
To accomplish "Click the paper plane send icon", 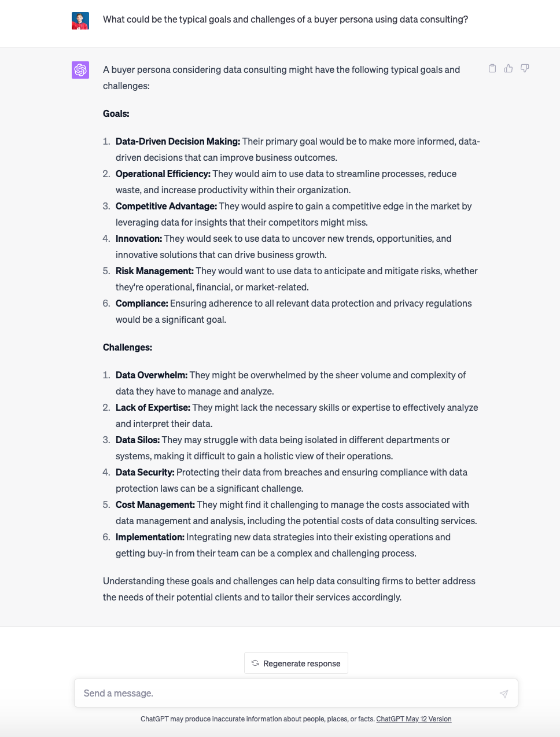I will [504, 694].
